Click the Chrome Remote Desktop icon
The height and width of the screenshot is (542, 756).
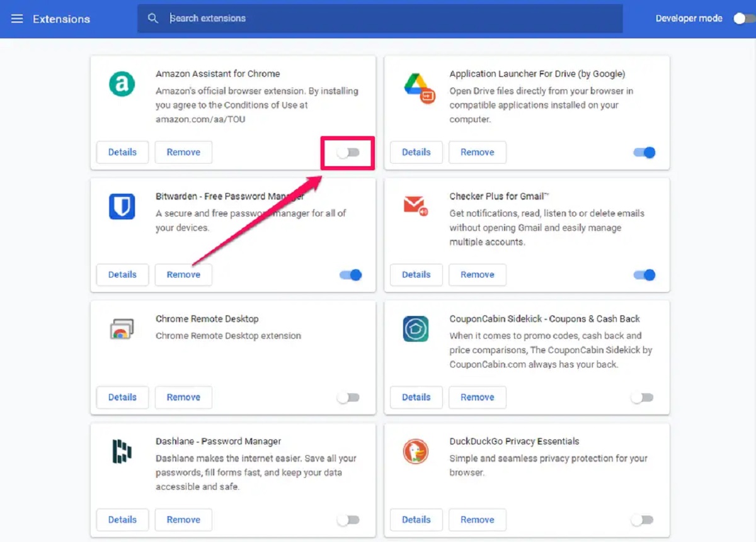121,329
